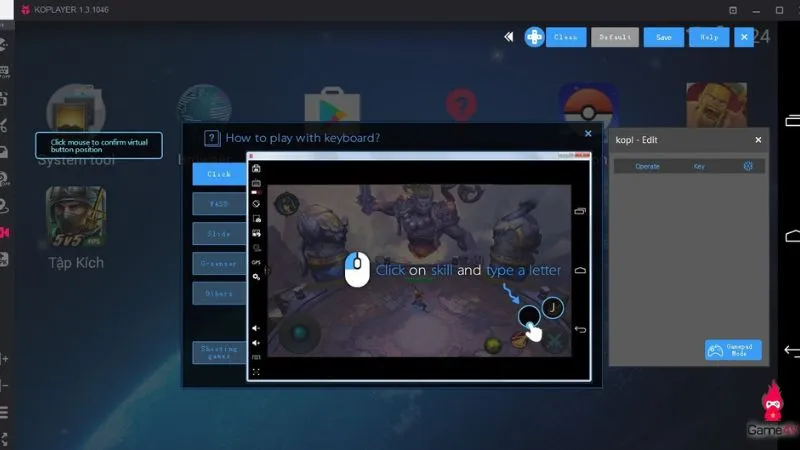Select the D-pad virtual key icon

pyautogui.click(x=534, y=37)
